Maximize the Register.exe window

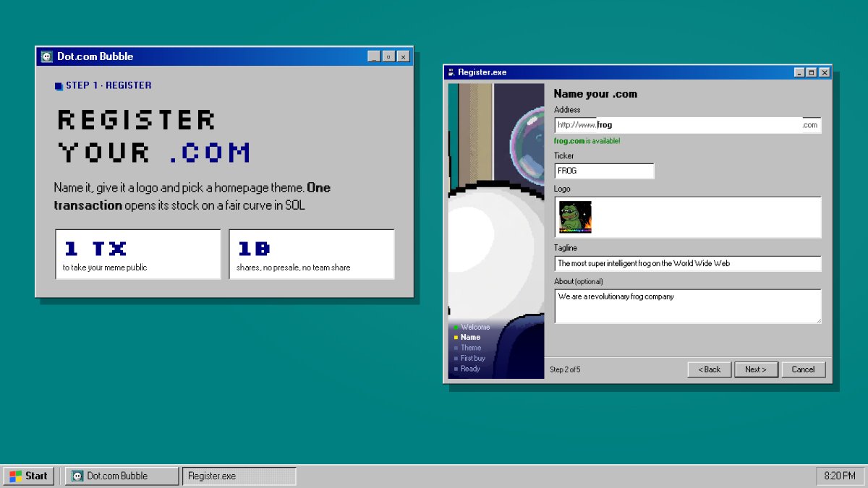[x=811, y=72]
